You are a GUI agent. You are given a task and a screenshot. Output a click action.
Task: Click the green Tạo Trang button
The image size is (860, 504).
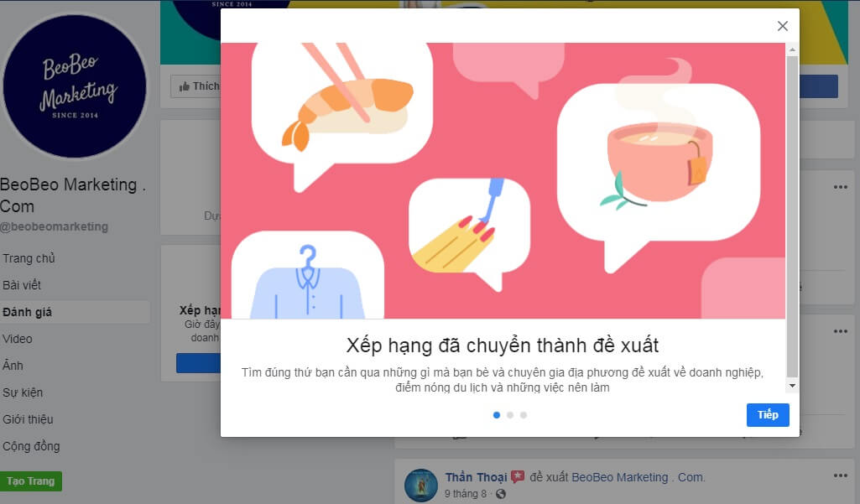point(31,481)
